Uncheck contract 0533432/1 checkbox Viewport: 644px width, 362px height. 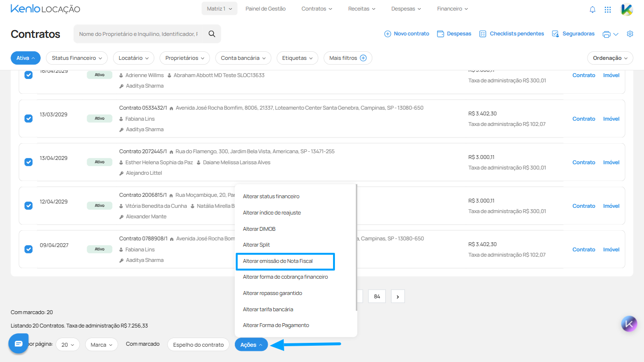pyautogui.click(x=28, y=118)
